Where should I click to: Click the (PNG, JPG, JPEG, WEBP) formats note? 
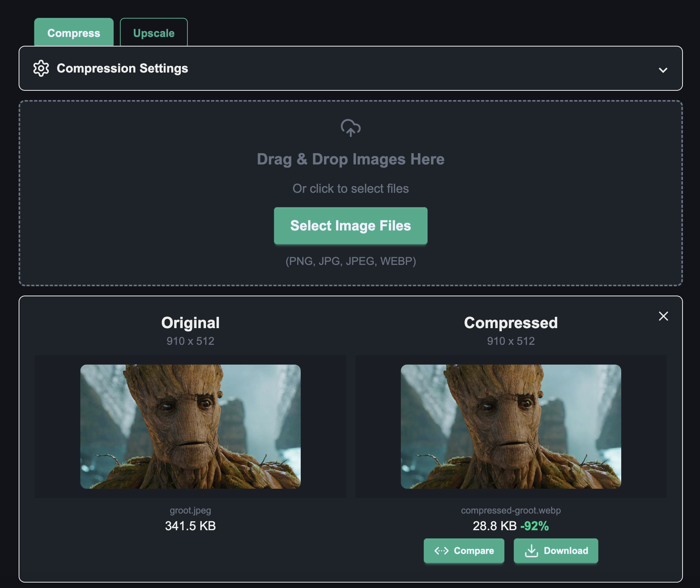click(x=351, y=261)
